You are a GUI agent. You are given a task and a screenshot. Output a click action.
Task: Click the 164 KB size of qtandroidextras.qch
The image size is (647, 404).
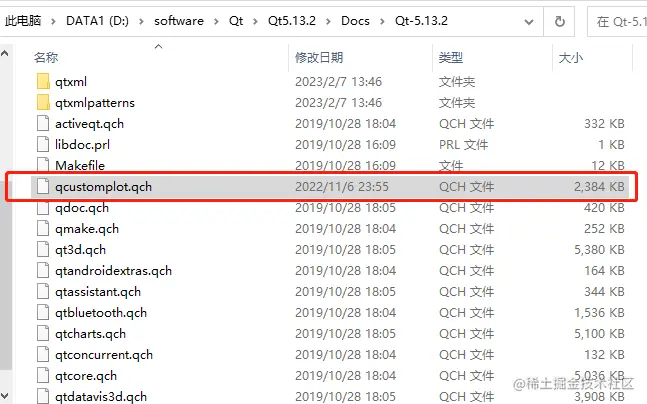pos(604,271)
